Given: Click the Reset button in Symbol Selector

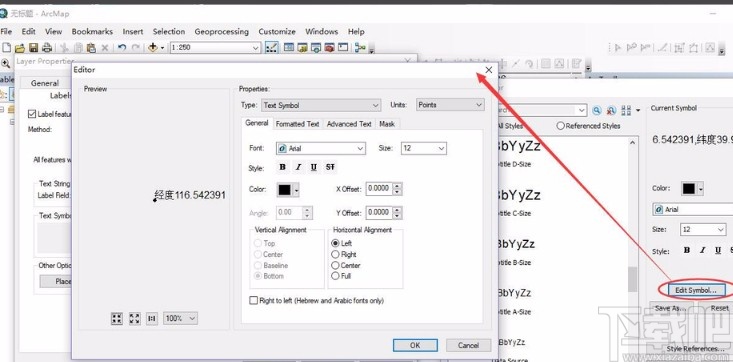Looking at the screenshot, I should [x=719, y=308].
